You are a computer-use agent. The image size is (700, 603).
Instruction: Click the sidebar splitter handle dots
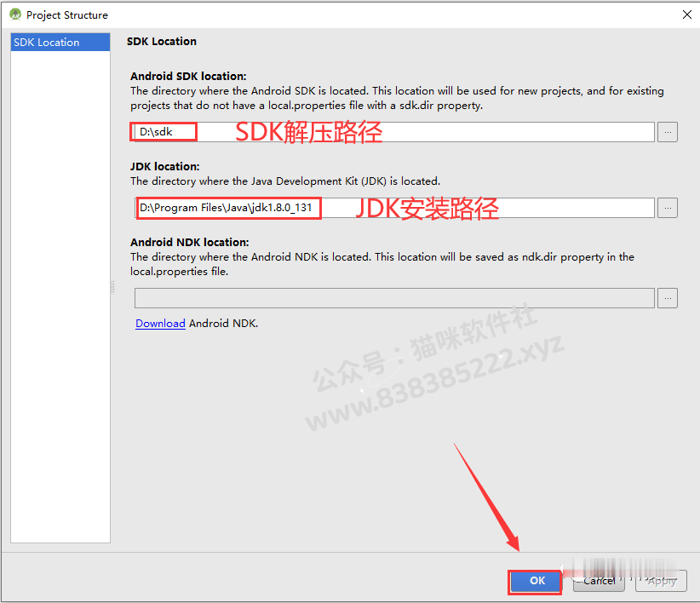click(113, 287)
